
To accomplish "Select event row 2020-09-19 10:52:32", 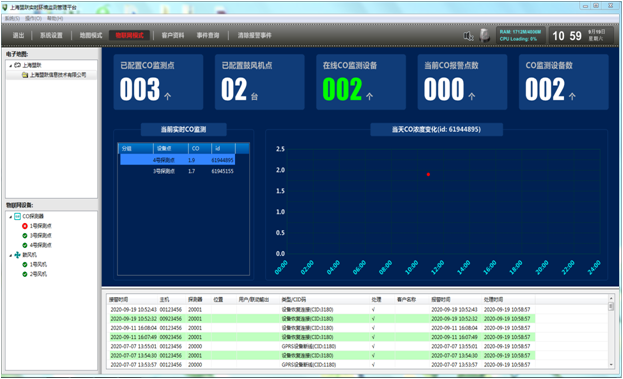I will (x=322, y=319).
